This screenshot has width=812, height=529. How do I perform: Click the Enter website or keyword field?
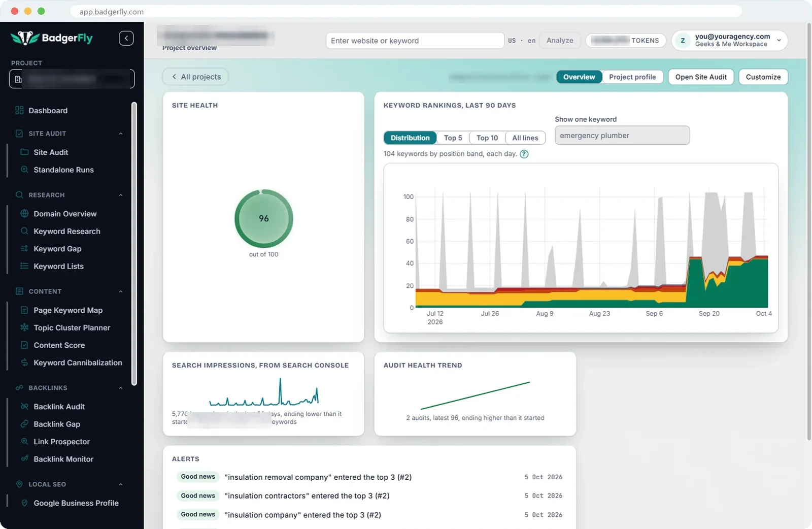coord(415,41)
